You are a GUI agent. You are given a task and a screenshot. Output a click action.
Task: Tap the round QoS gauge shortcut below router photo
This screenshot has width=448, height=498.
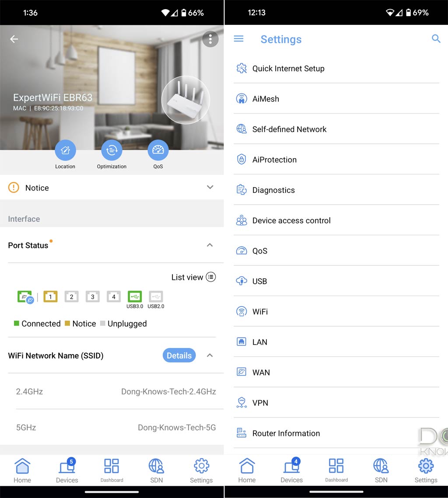click(158, 150)
